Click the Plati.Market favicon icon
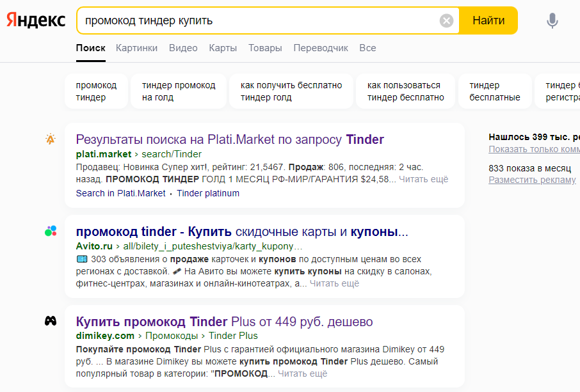 51,139
